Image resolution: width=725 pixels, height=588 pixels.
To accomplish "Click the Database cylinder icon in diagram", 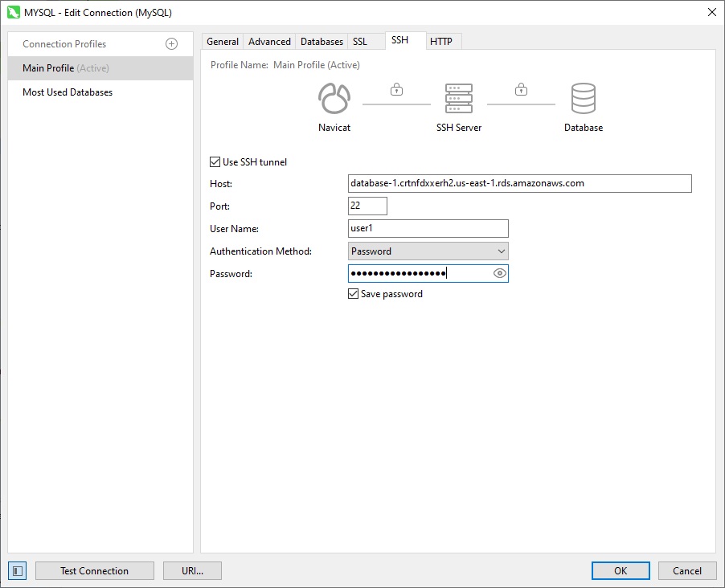I will (584, 98).
